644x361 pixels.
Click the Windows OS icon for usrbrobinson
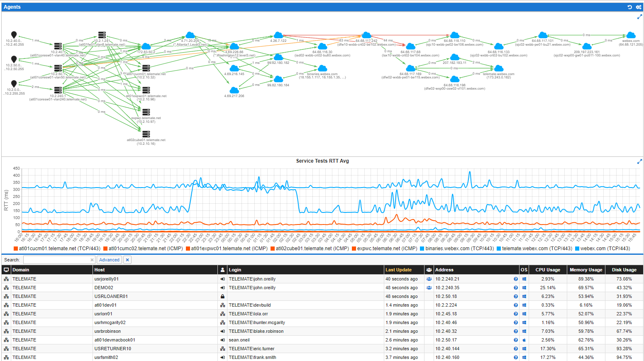tap(524, 332)
